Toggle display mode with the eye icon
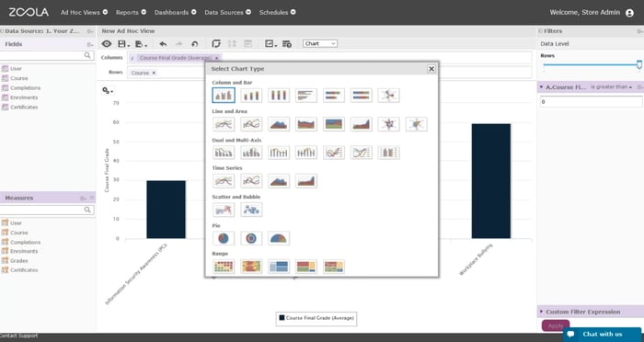This screenshot has height=342, width=644. pos(107,43)
